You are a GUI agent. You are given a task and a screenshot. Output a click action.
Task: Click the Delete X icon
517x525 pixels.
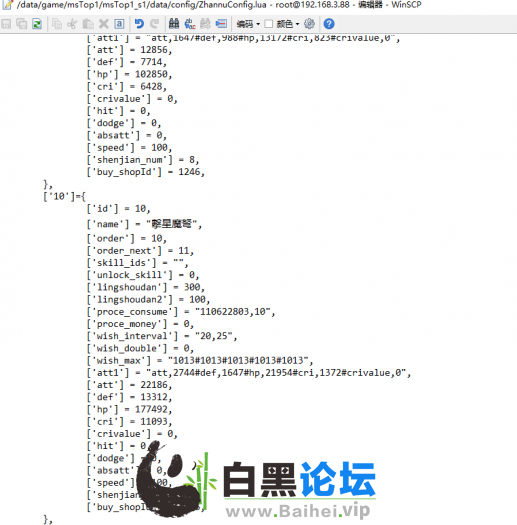pyautogui.click(x=104, y=24)
